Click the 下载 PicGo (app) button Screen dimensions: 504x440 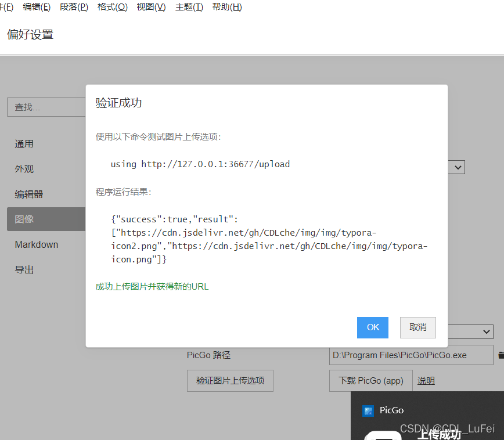[370, 381]
